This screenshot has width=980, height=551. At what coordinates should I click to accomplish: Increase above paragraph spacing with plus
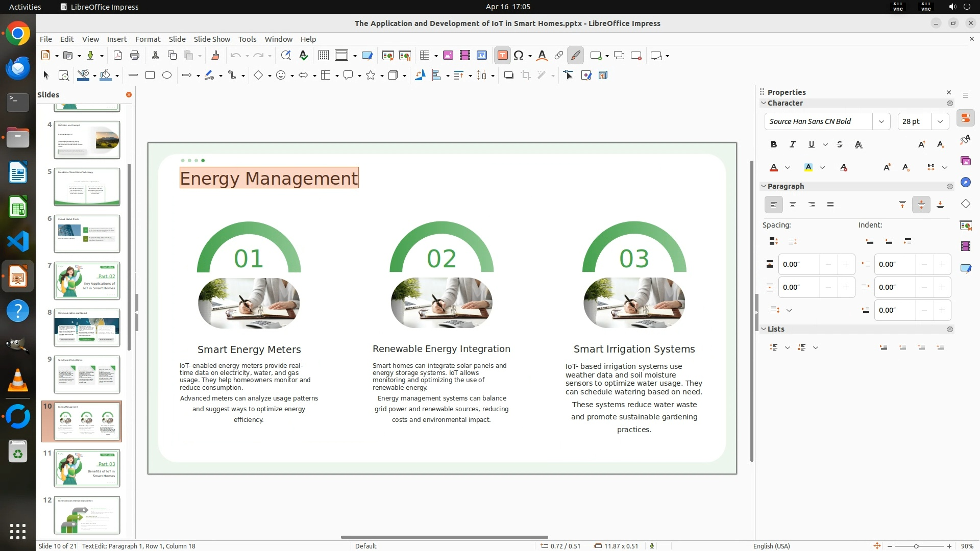pos(846,264)
